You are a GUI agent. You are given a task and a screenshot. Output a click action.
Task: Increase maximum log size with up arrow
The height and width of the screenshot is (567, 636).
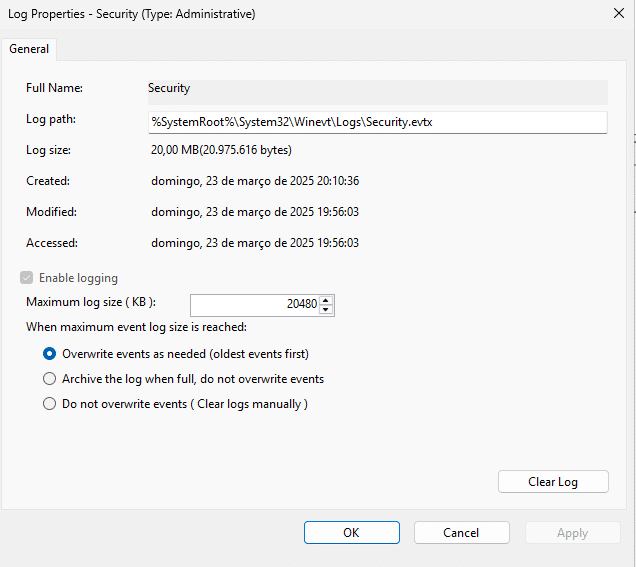(x=326, y=299)
